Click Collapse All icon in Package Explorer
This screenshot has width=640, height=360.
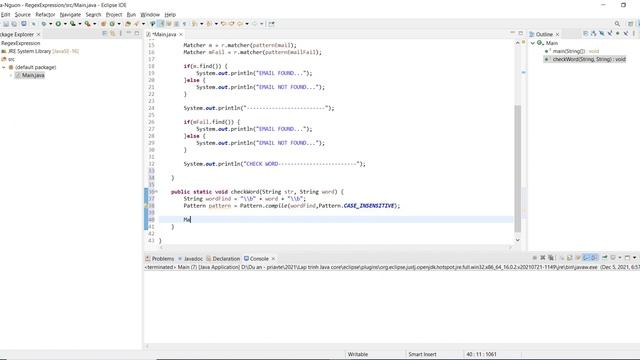(104, 33)
